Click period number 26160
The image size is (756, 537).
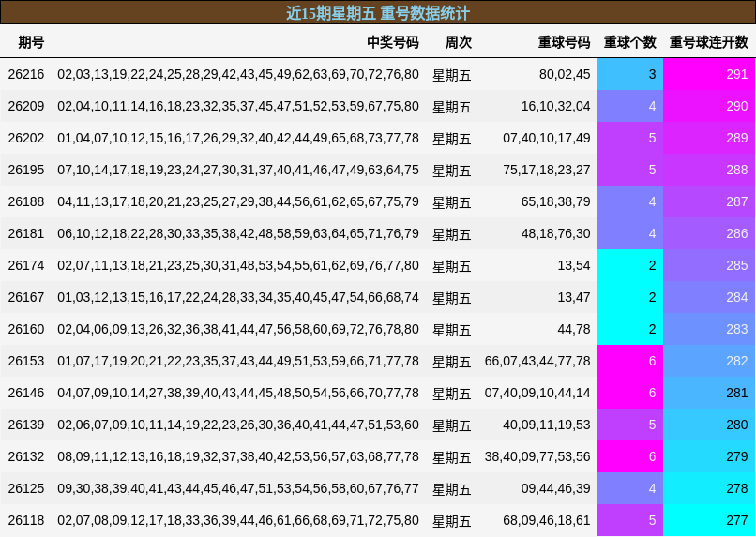26,329
